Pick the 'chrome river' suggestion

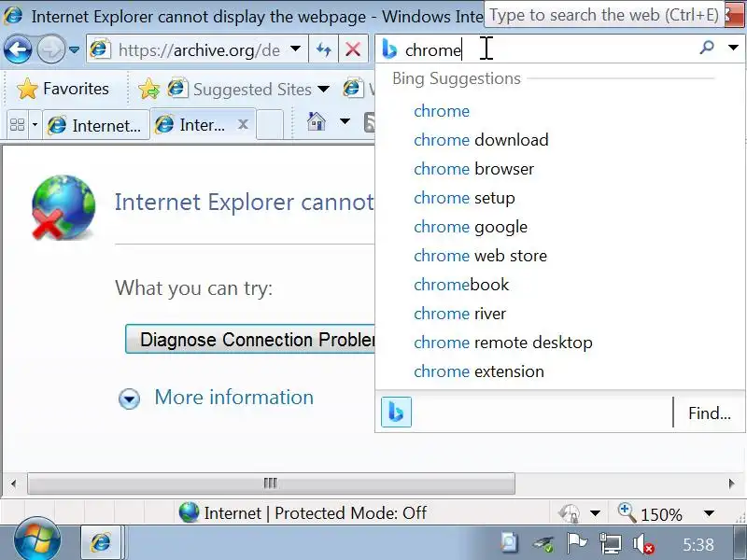(459, 314)
